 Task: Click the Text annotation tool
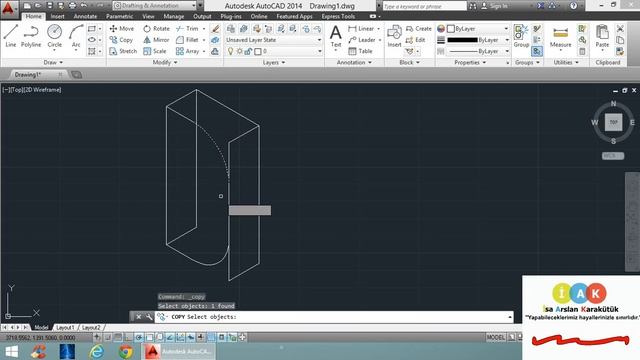(336, 36)
